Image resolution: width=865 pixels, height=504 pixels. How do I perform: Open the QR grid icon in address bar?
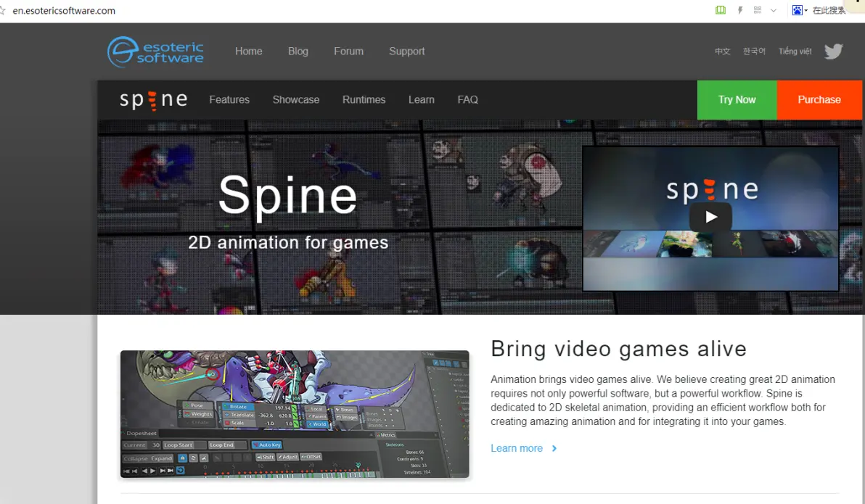[x=758, y=10]
